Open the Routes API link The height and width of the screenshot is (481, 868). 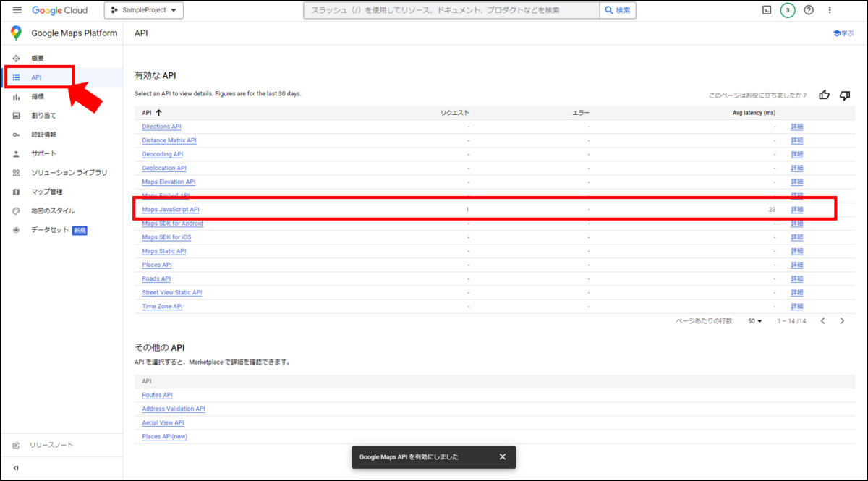(x=157, y=395)
